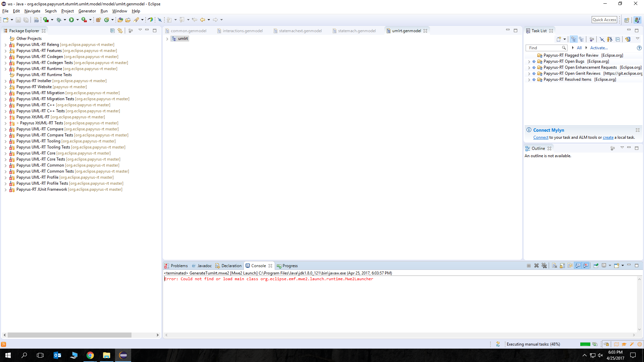Click the Open Perspective icon

coord(626,20)
